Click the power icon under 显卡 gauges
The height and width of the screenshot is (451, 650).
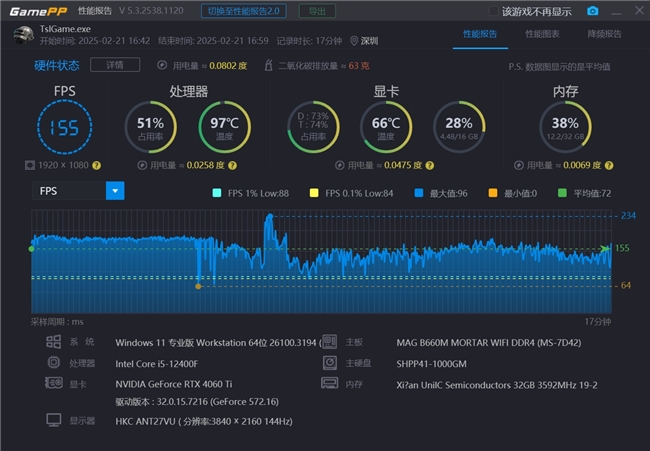tap(340, 165)
